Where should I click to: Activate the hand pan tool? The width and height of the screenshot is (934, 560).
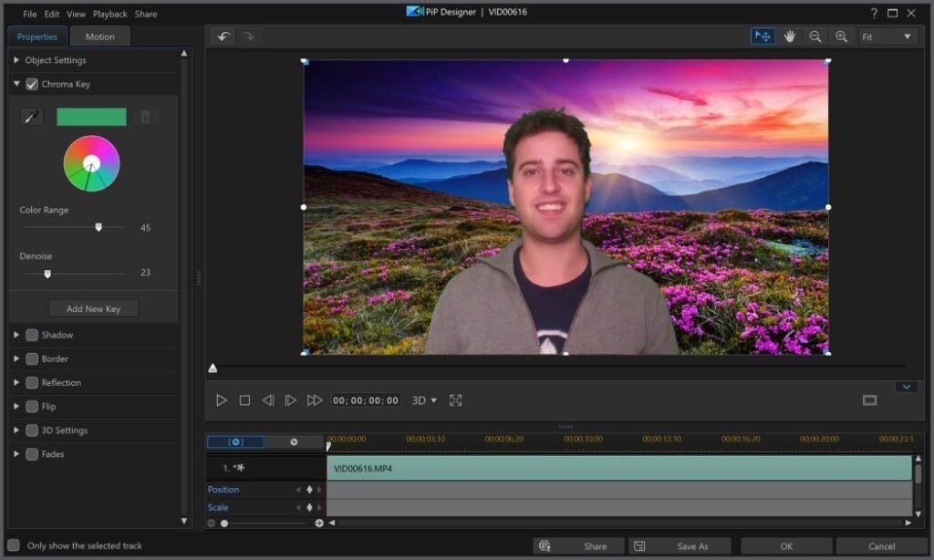click(x=789, y=36)
